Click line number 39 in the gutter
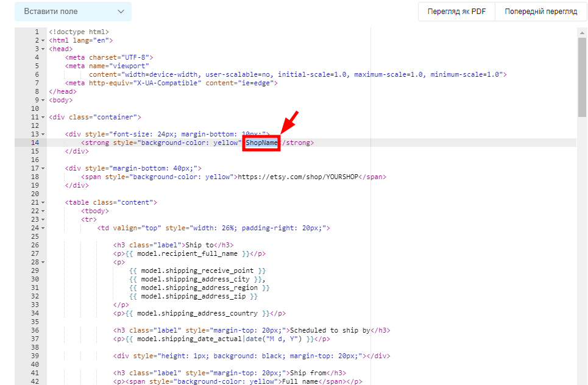The image size is (588, 385). tap(35, 356)
